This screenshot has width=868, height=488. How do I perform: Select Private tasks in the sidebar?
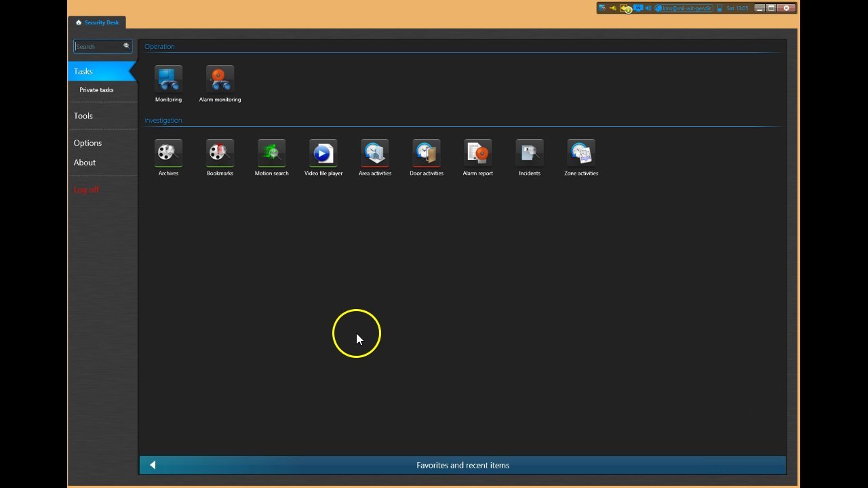pos(96,90)
